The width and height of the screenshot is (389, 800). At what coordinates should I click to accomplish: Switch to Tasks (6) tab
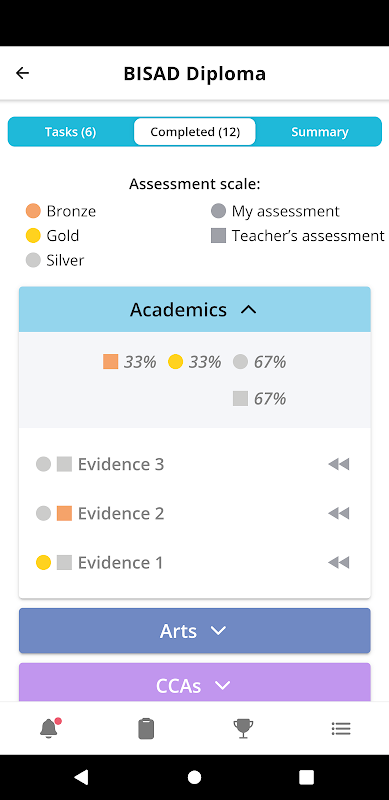70,132
